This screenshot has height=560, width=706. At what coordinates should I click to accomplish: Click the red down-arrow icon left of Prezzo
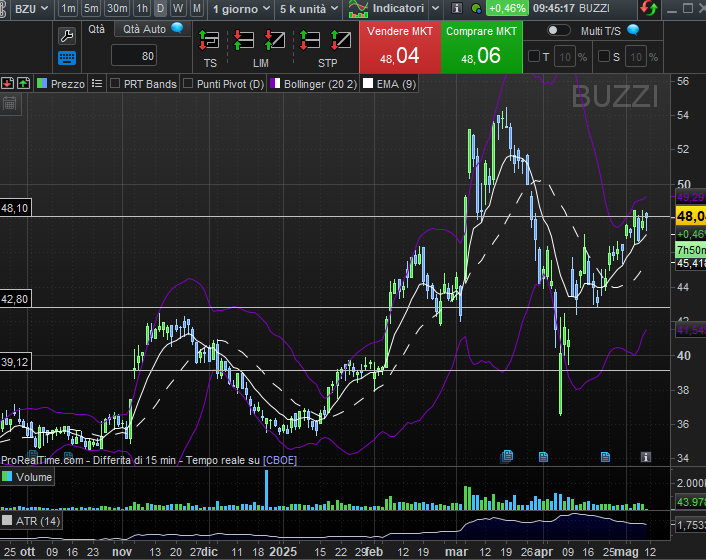pos(8,84)
